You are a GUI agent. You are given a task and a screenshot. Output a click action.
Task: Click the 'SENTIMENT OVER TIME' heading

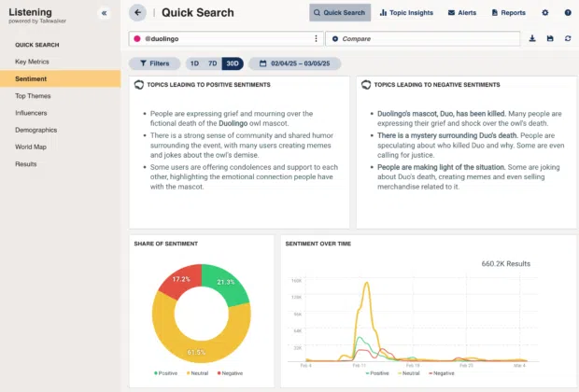pyautogui.click(x=318, y=244)
